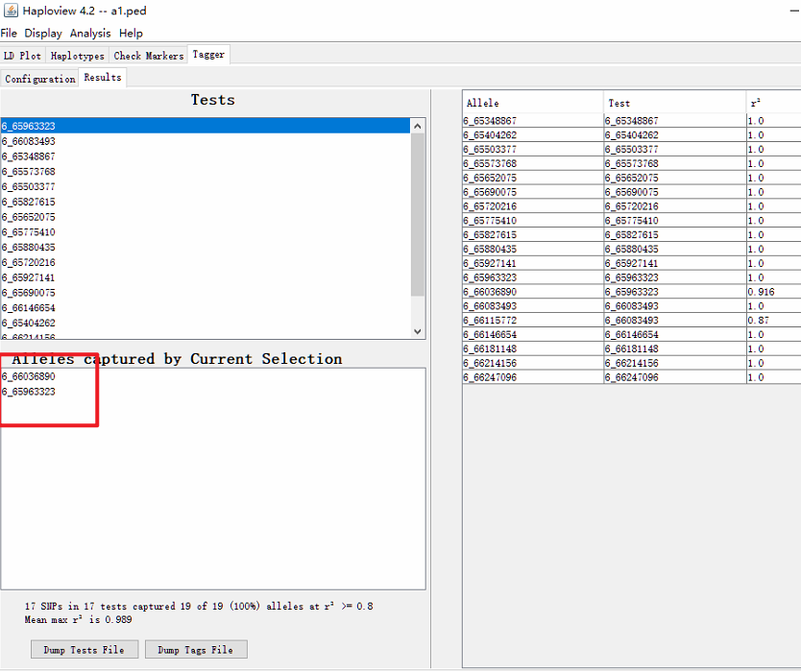The height and width of the screenshot is (672, 801).
Task: Select test 6_65927141 in Tests list
Action: pos(206,277)
